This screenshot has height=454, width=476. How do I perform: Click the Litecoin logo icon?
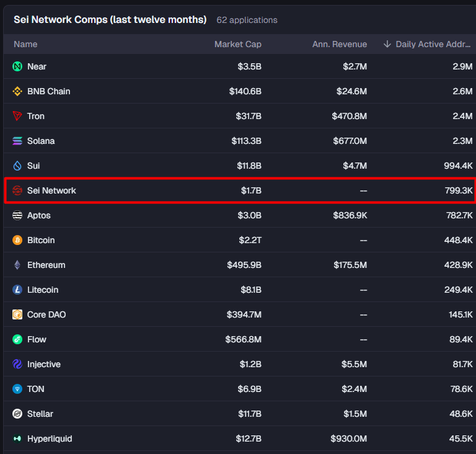pos(17,290)
